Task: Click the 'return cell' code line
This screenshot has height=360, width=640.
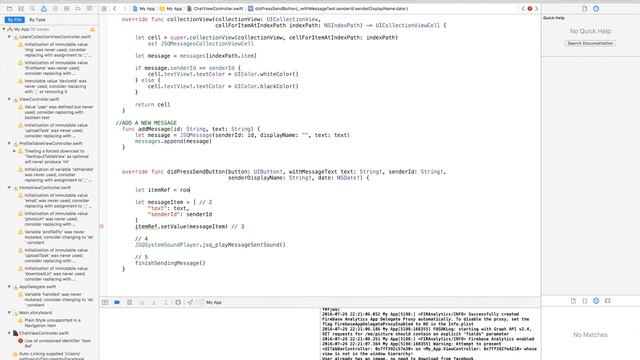Action: [152, 104]
